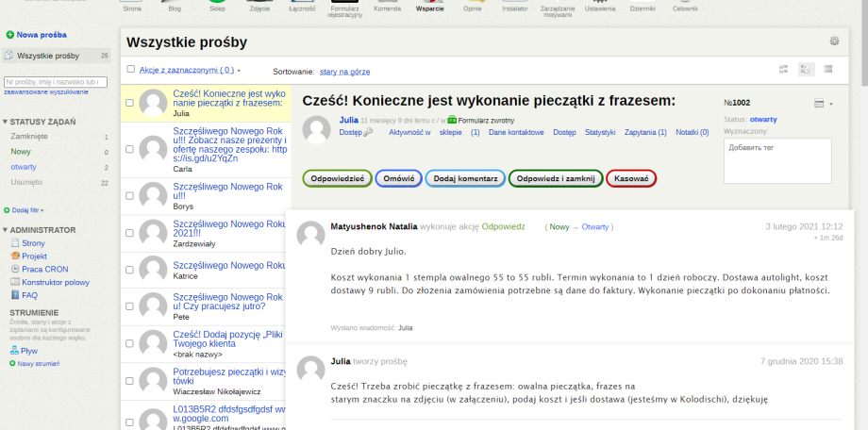
Task: Check the checkbox for Zardzewiały's request
Action: point(129,233)
